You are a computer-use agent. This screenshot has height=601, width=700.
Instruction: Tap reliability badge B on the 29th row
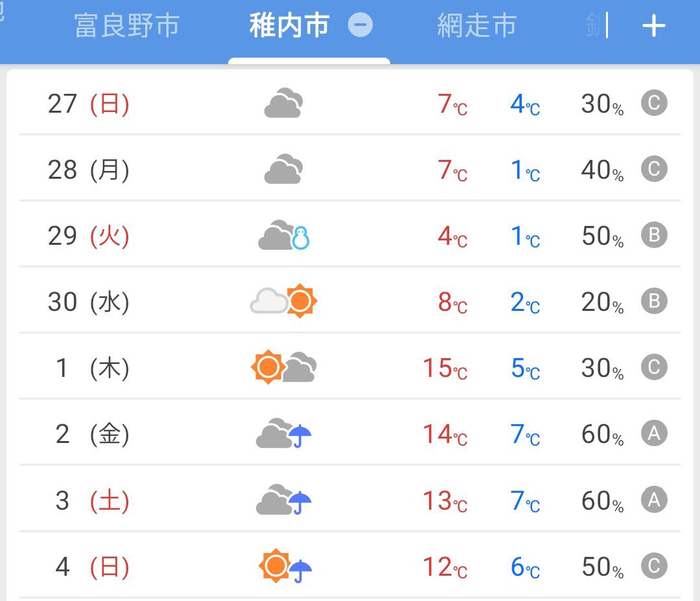click(x=654, y=235)
